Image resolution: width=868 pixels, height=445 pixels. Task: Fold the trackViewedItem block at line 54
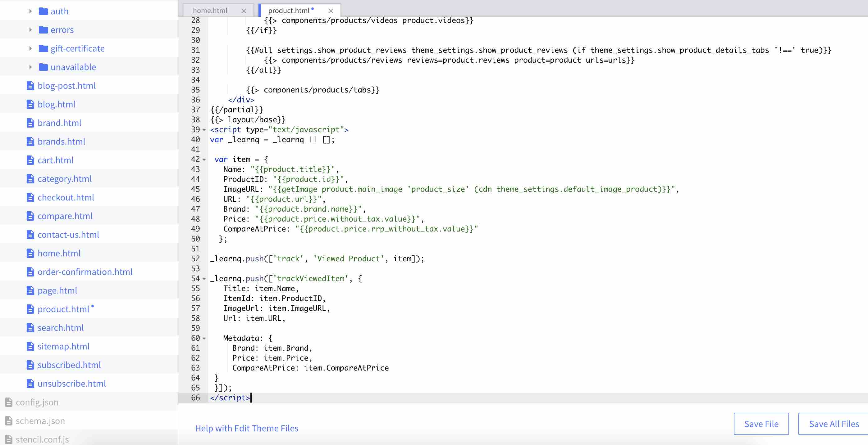click(x=204, y=278)
